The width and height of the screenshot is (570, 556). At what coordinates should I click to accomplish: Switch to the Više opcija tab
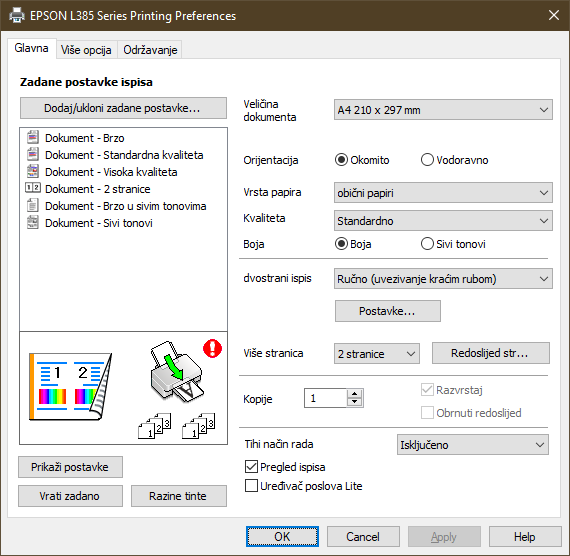(x=86, y=49)
